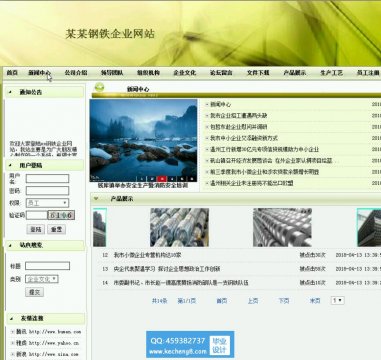Click the triangle icon beside 通知公告
The image size is (381, 360).
[x=10, y=92]
